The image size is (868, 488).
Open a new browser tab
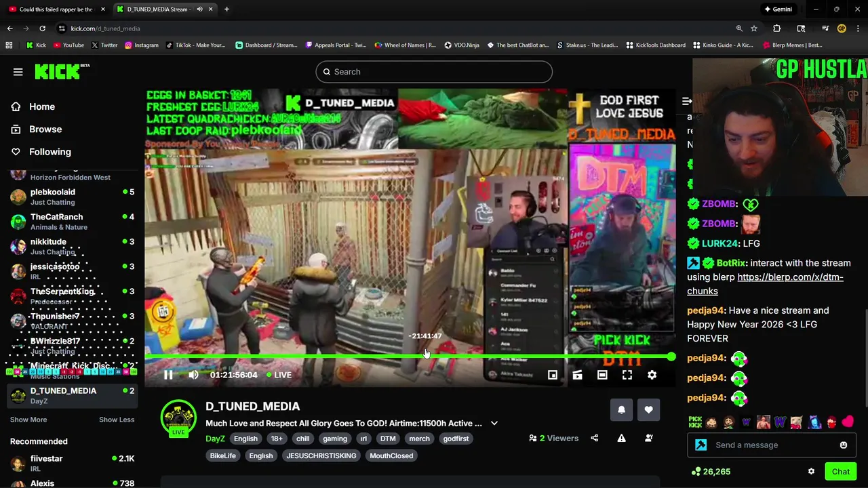click(x=226, y=9)
